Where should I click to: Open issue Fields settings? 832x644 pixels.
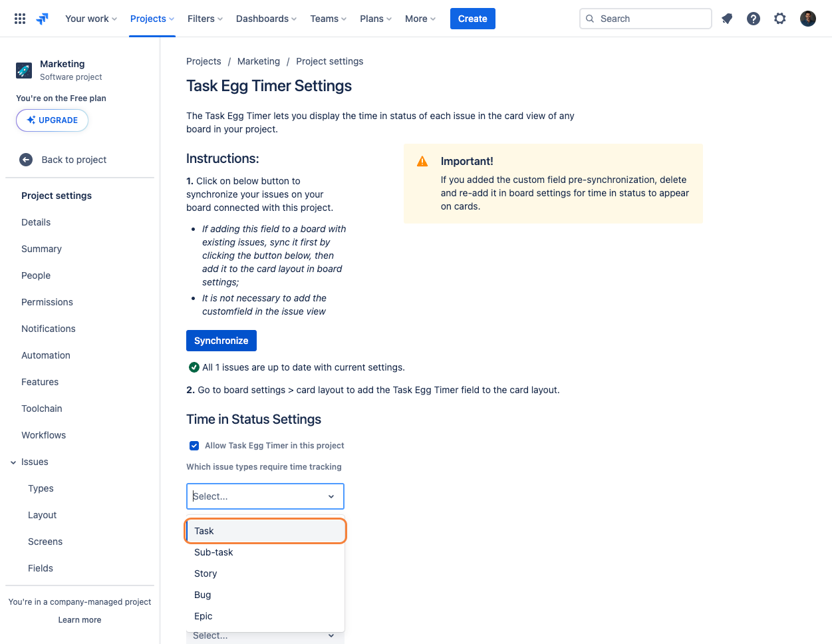[41, 568]
